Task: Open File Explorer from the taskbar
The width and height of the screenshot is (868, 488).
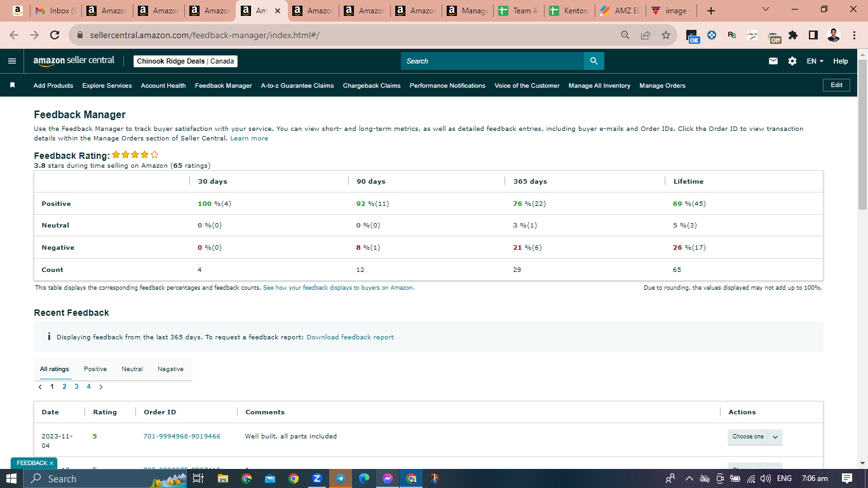Action: click(x=222, y=478)
